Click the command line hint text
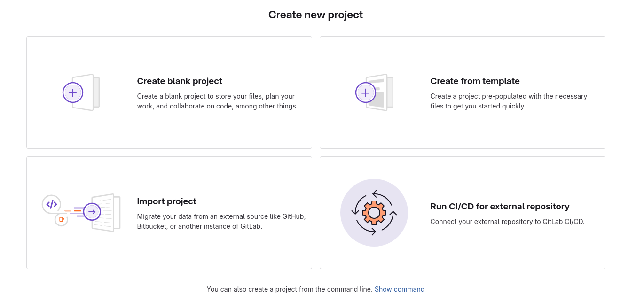This screenshot has width=644, height=301. (x=289, y=289)
